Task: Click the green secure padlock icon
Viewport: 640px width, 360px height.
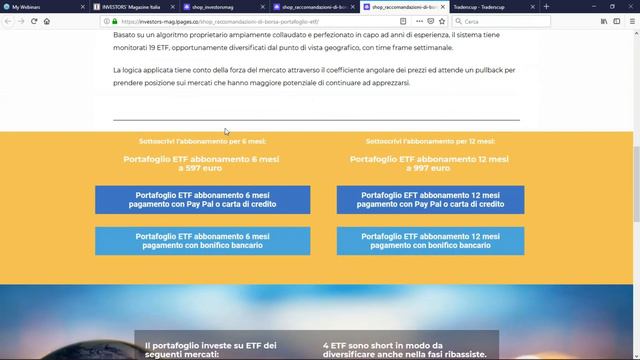Action: [115, 21]
